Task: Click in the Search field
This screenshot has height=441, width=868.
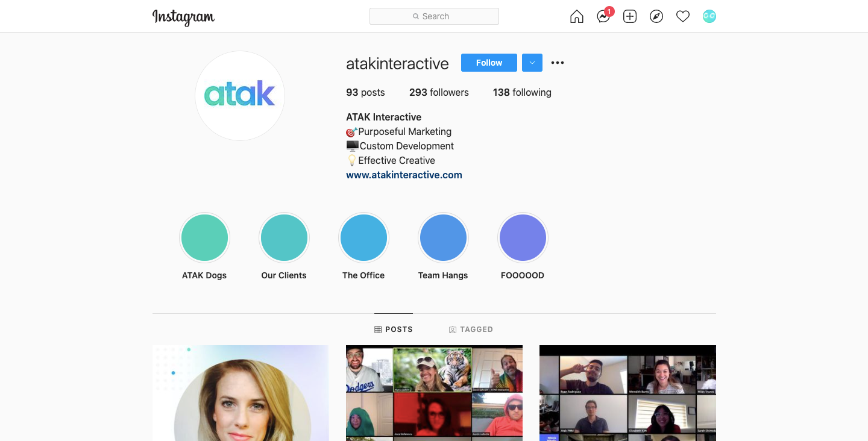Action: click(x=434, y=16)
